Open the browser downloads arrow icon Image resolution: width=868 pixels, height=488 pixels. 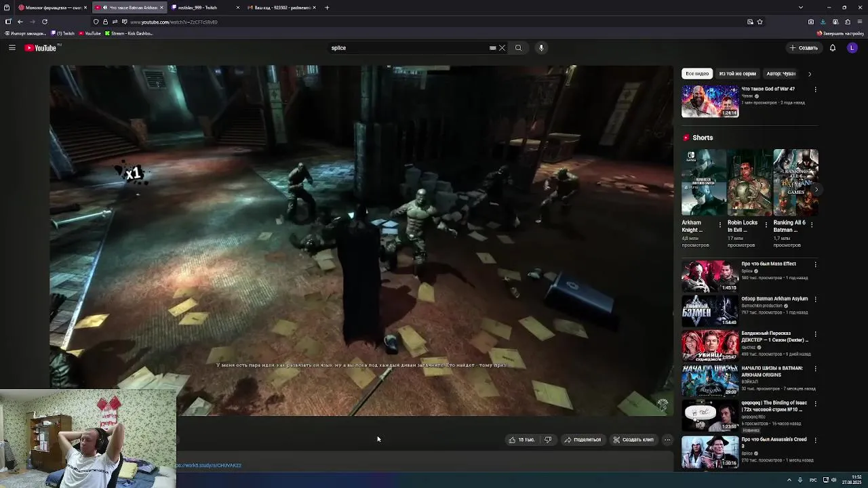[x=823, y=22]
